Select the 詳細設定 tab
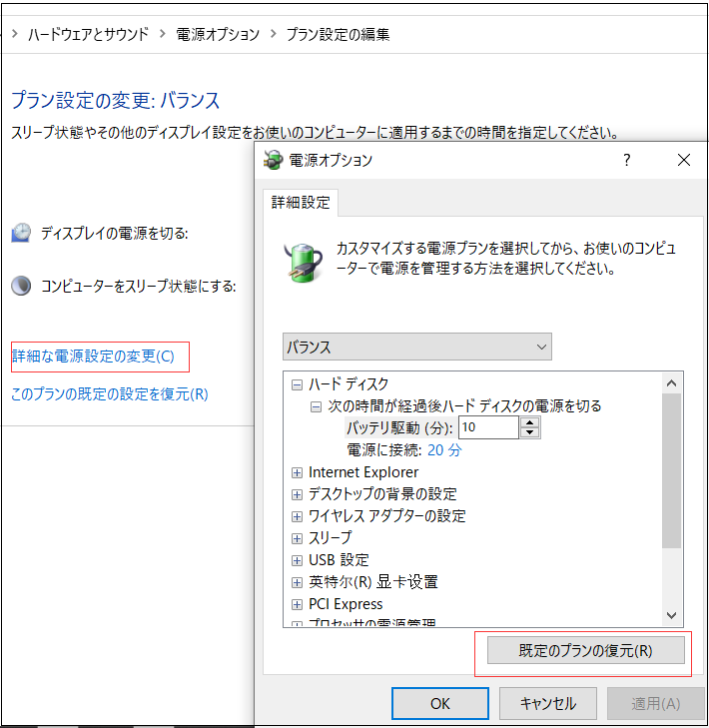The height and width of the screenshot is (728, 709). pos(301,202)
